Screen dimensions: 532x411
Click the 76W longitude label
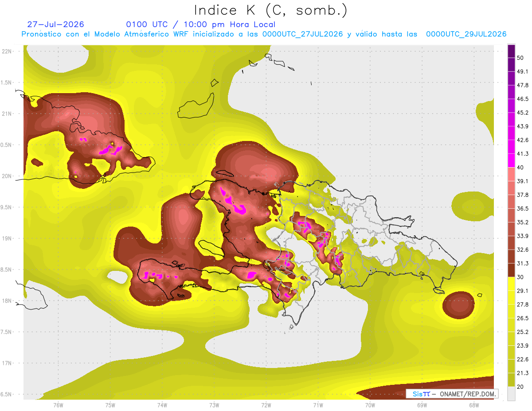click(58, 405)
